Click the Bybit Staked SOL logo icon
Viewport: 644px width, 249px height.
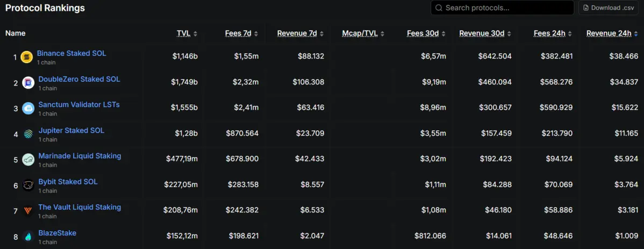click(x=28, y=186)
